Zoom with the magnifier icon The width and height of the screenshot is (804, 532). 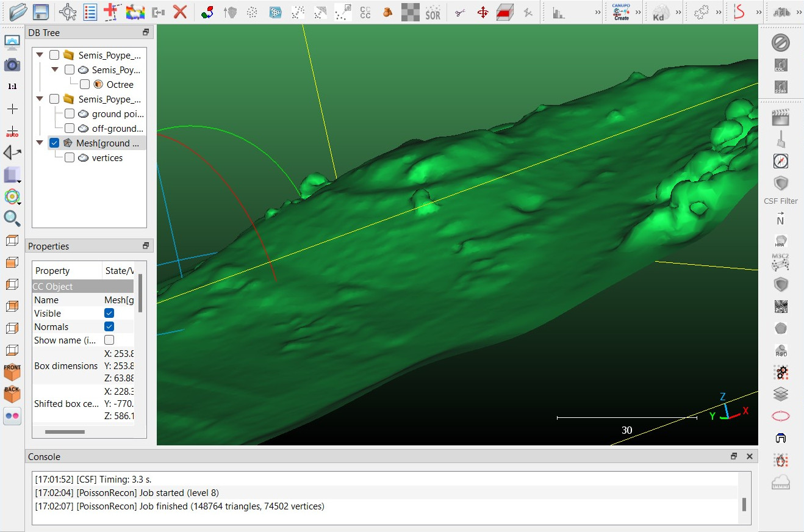12,218
